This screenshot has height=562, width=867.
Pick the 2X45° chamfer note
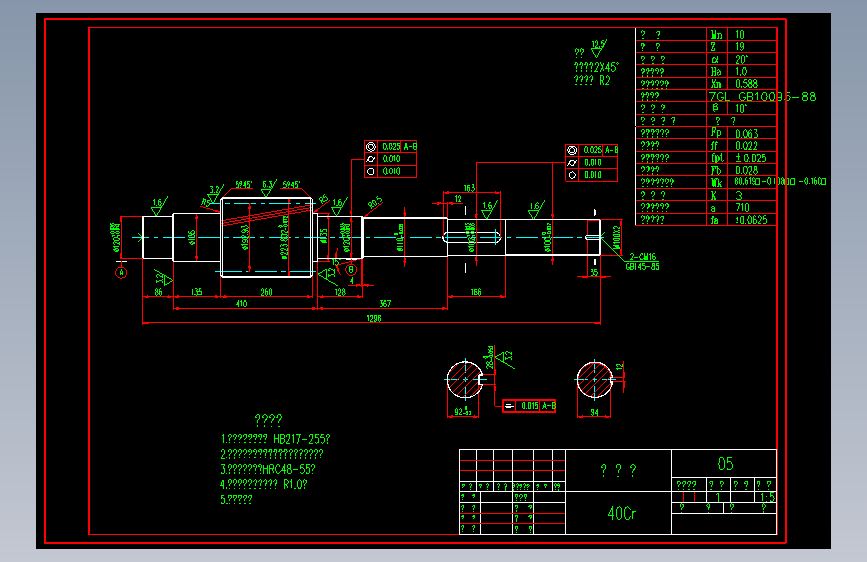[596, 67]
